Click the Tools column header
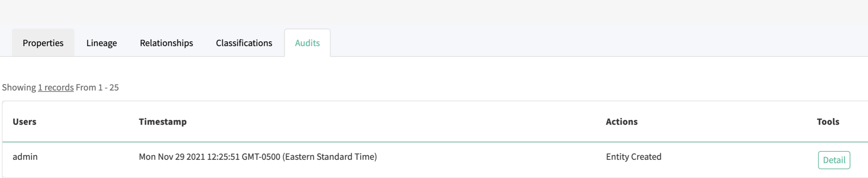This screenshot has height=178, width=868. [x=828, y=121]
